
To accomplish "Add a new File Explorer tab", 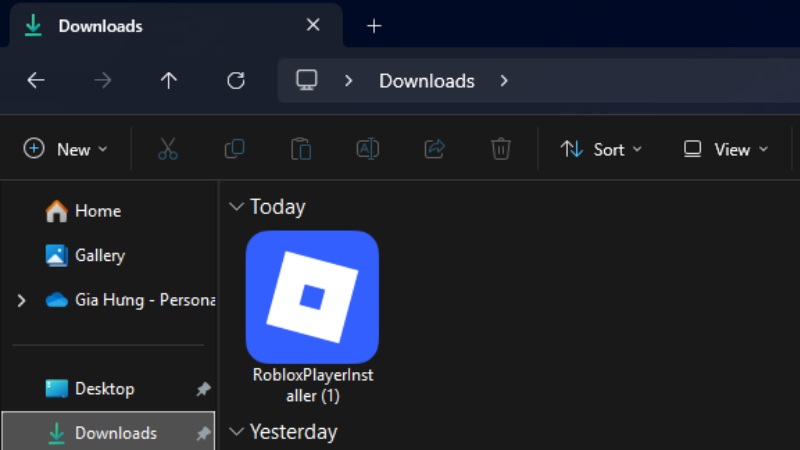I will pos(374,26).
